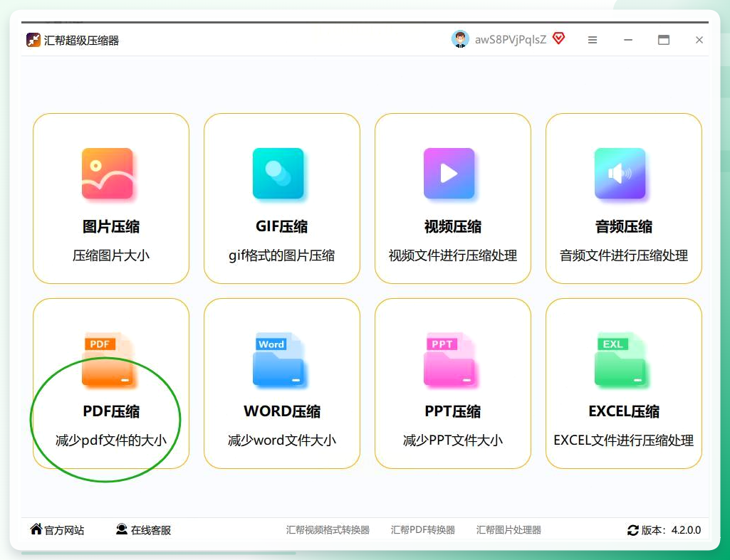Click the 音频文件进行压缩处理 description

(623, 255)
